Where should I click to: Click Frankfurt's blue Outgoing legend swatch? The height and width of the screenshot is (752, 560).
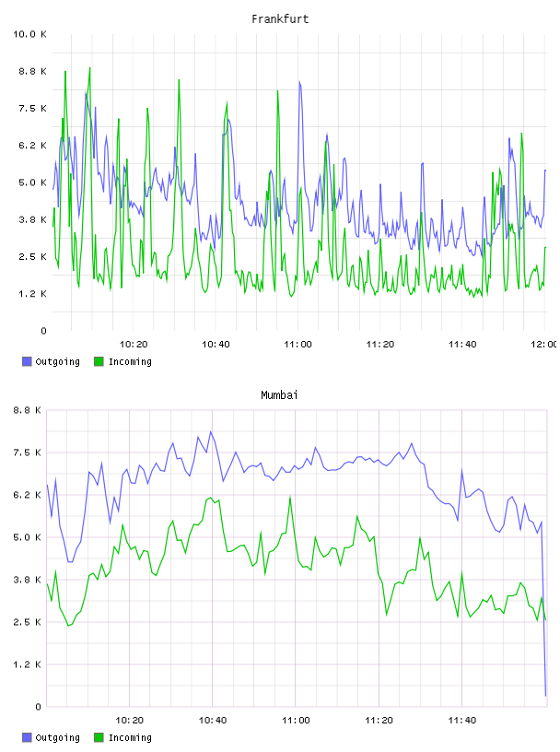(27, 361)
